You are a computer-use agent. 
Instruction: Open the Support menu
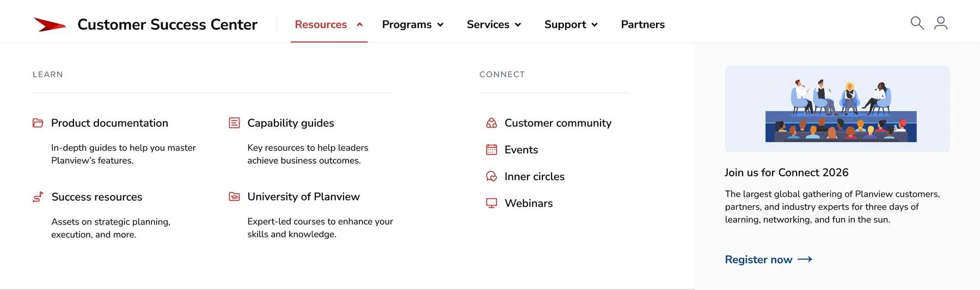pyautogui.click(x=565, y=24)
